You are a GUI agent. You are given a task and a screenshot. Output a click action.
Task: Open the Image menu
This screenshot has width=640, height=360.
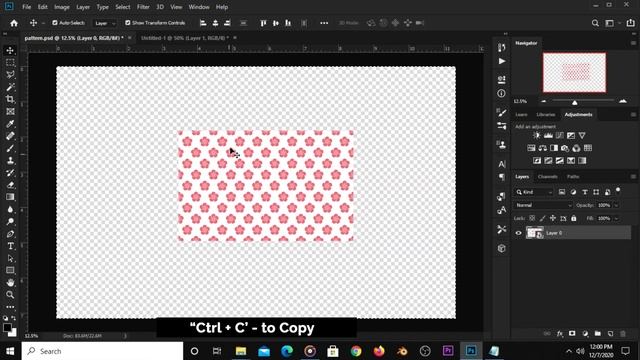[x=62, y=7]
